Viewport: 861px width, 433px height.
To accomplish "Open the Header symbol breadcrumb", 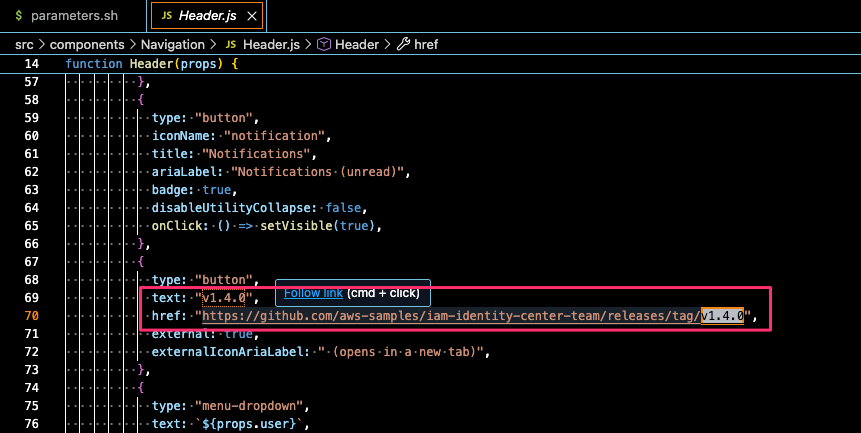I will click(x=357, y=45).
